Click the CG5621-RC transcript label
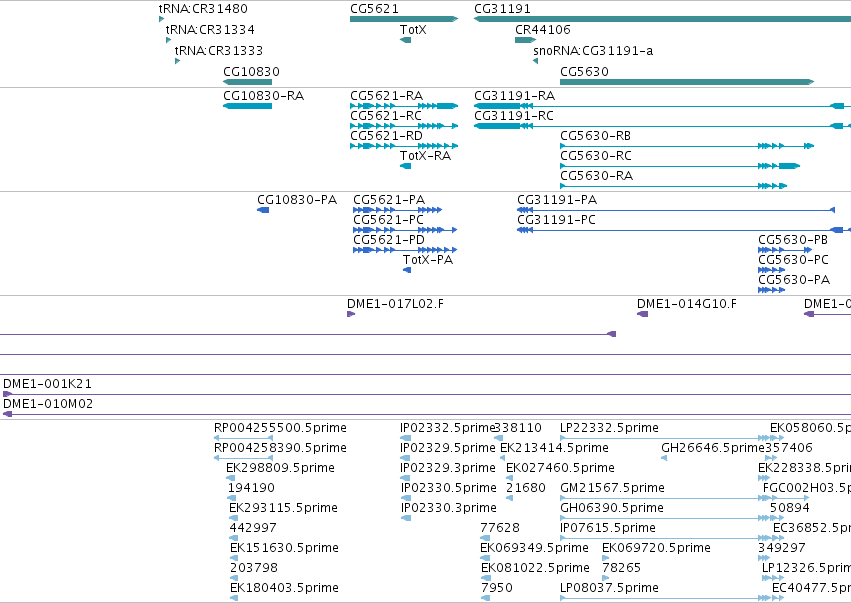 (x=386, y=116)
